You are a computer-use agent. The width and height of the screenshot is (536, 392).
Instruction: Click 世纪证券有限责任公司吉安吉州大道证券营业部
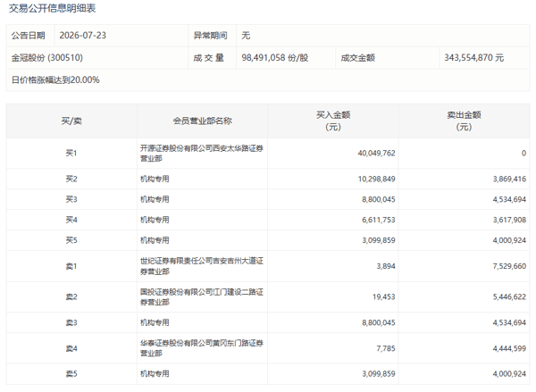(202, 266)
